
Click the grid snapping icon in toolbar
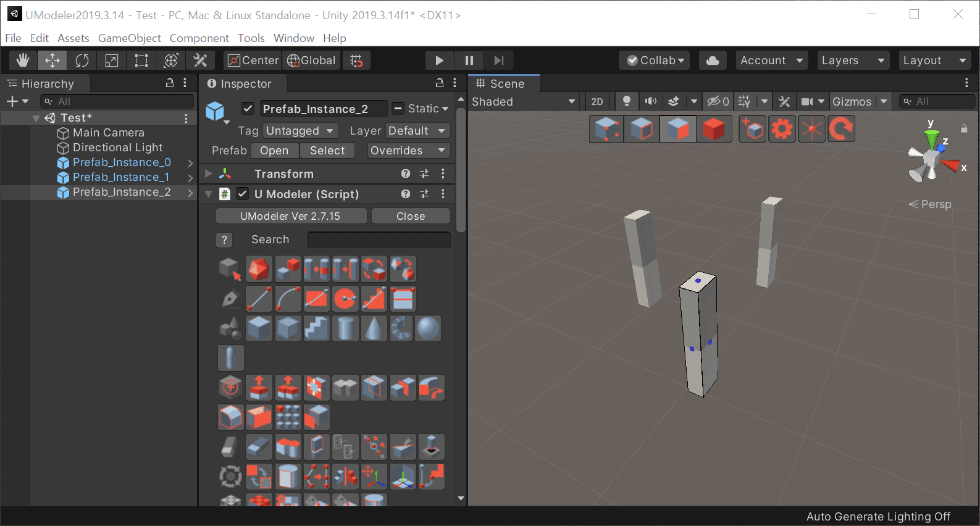click(x=356, y=61)
